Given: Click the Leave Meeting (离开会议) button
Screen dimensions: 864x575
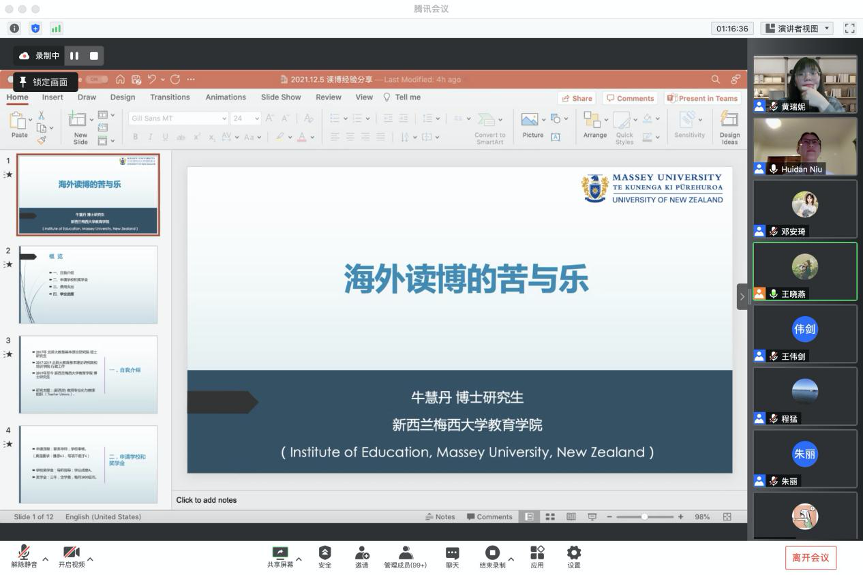Looking at the screenshot, I should (x=810, y=557).
